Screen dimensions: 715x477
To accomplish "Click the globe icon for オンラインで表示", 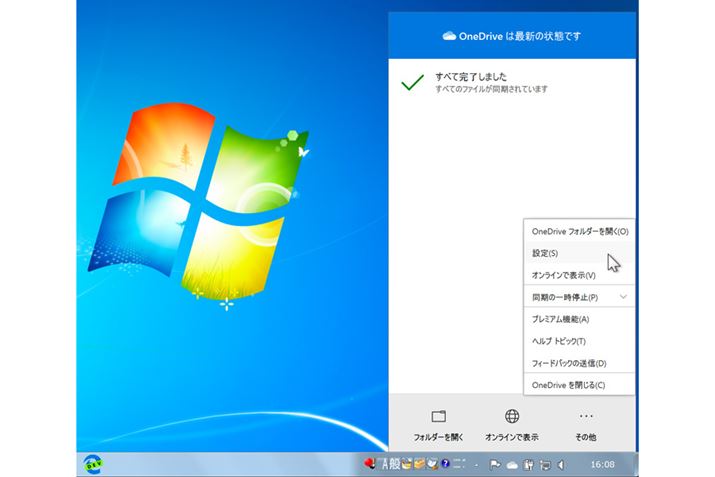I will click(512, 416).
